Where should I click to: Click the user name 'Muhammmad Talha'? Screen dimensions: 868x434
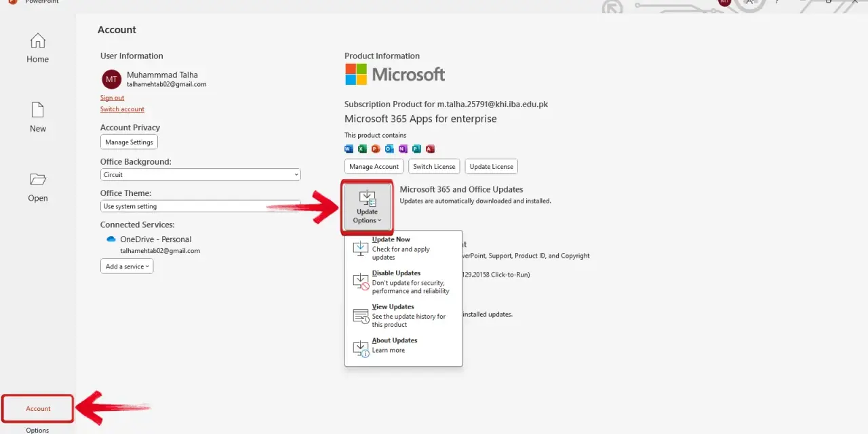162,75
